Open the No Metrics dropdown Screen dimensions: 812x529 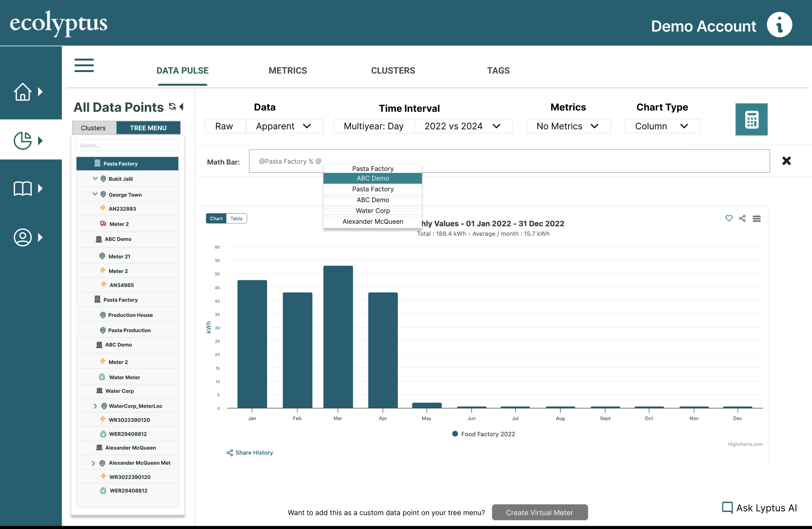[x=568, y=126]
